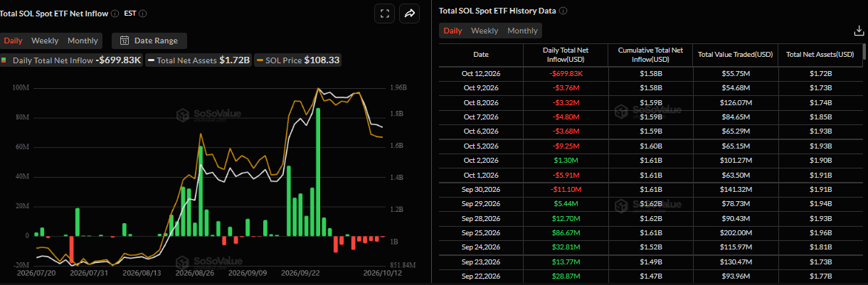Show info about Total SOL Spot ETF History Data
Image resolution: width=868 pixels, height=285 pixels.
tap(563, 11)
